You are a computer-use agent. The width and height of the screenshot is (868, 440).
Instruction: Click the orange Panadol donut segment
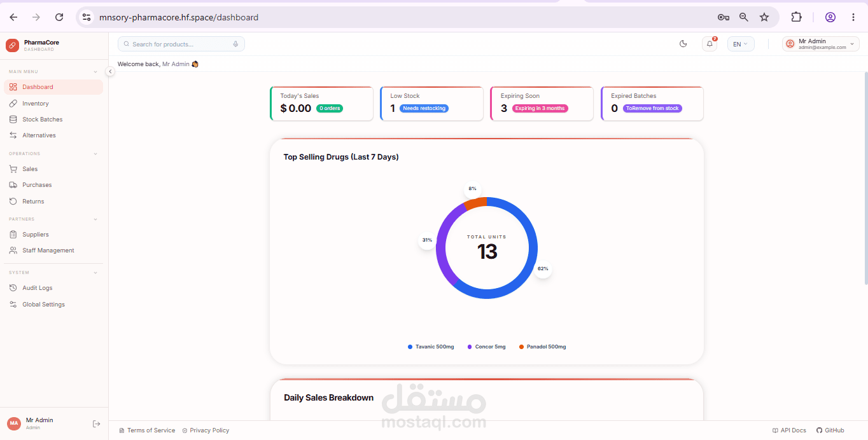476,203
